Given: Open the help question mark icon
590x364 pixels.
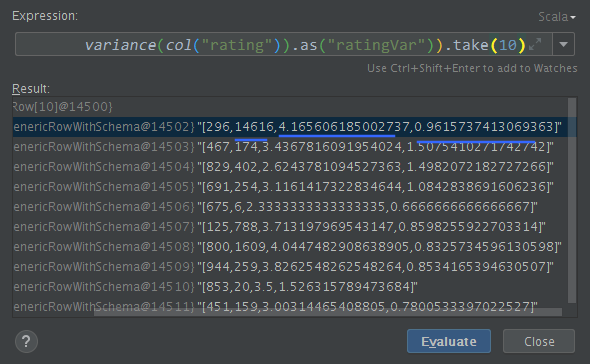Looking at the screenshot, I should pos(26,341).
